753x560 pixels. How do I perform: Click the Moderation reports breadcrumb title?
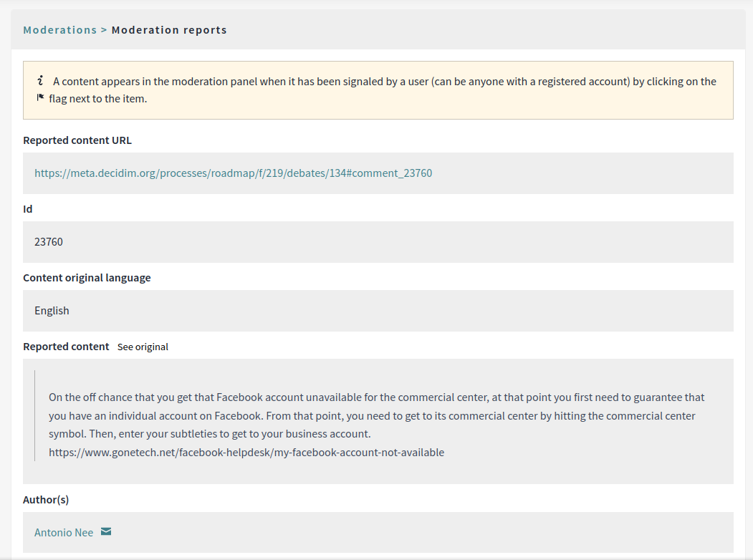coord(169,30)
